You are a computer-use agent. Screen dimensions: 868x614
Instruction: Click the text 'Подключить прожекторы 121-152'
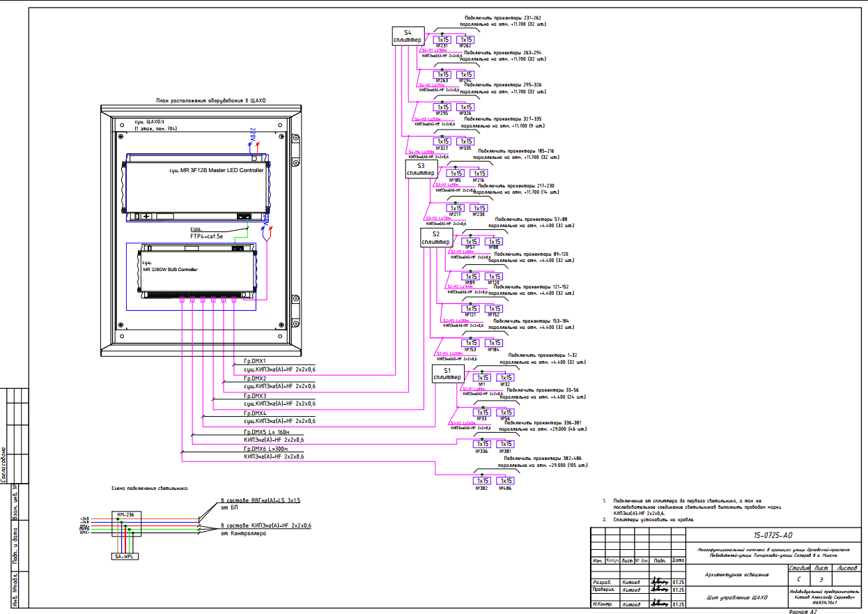coord(532,287)
